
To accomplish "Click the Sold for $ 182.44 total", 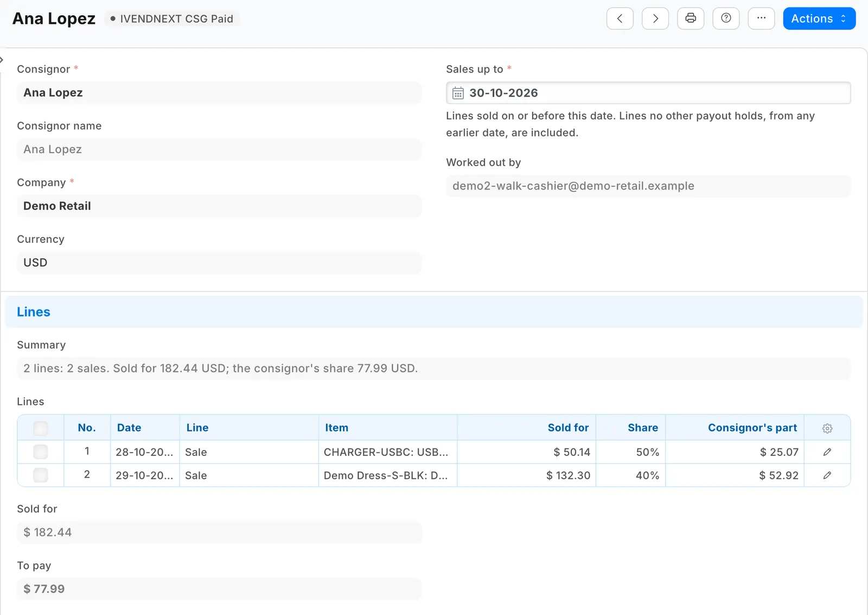I will point(219,532).
